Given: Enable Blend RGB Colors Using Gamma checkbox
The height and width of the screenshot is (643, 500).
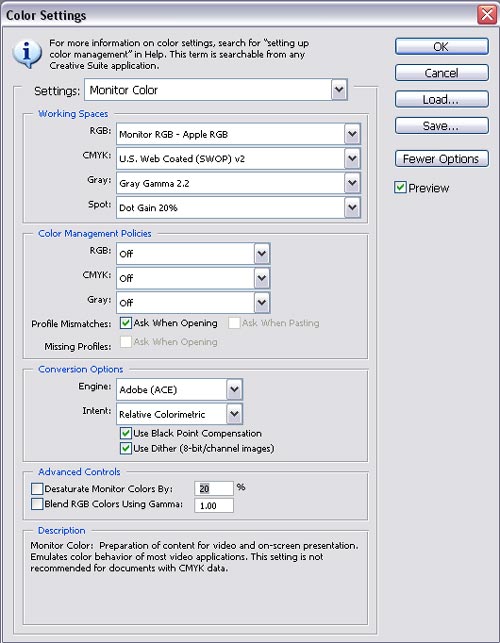Looking at the screenshot, I should point(37,504).
